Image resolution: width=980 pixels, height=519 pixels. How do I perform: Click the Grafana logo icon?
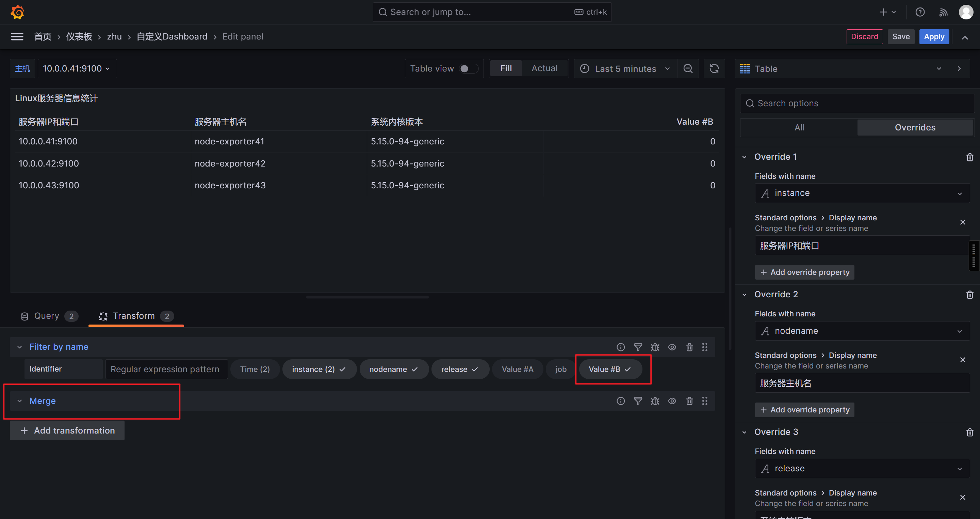[x=17, y=12]
